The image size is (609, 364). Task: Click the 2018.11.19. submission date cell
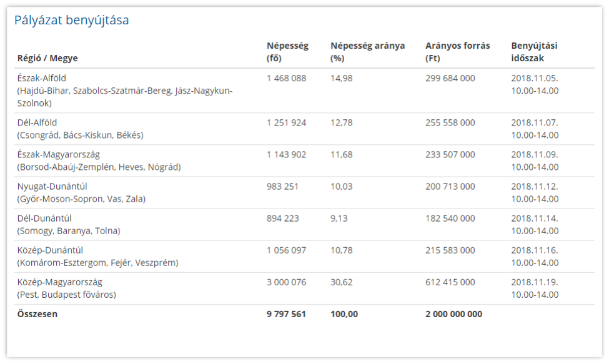(534, 282)
